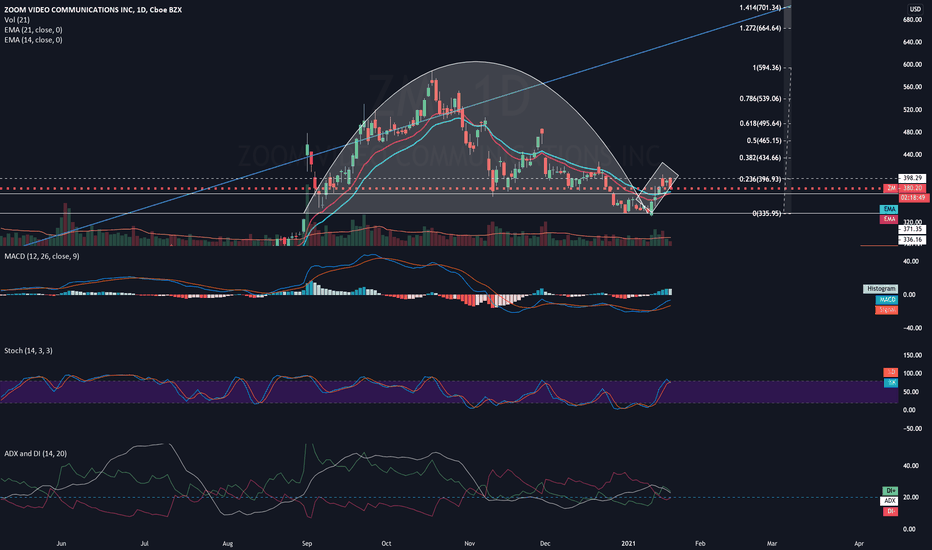Click the Feb label on time axis

point(700,543)
